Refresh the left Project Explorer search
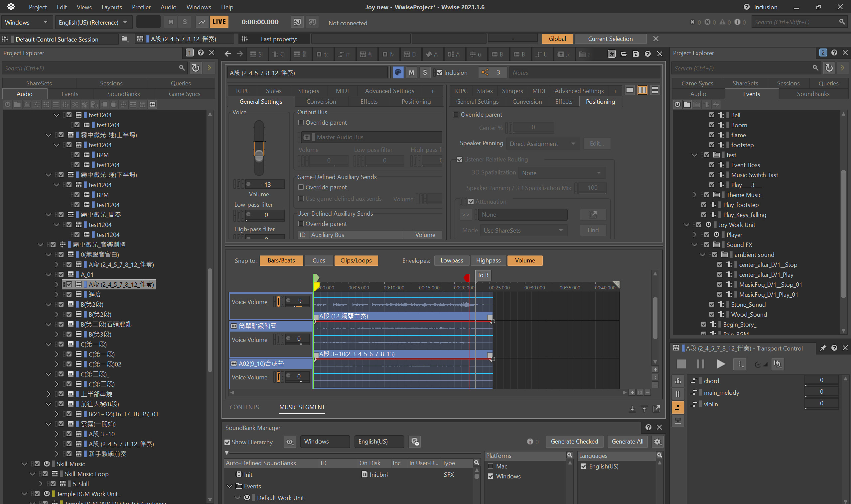This screenshot has width=851, height=504. pos(196,68)
